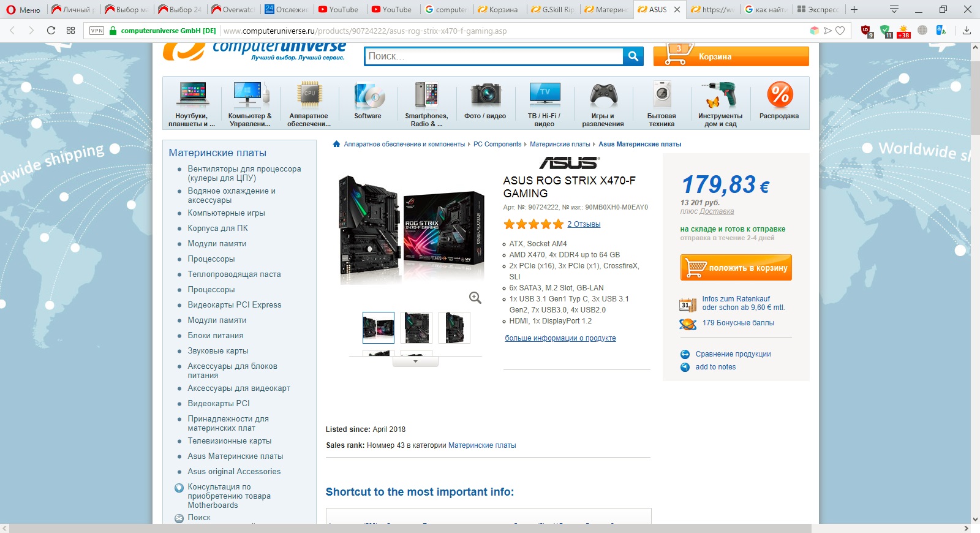Open Asus Материнские платы breadcrumb link

click(x=640, y=145)
